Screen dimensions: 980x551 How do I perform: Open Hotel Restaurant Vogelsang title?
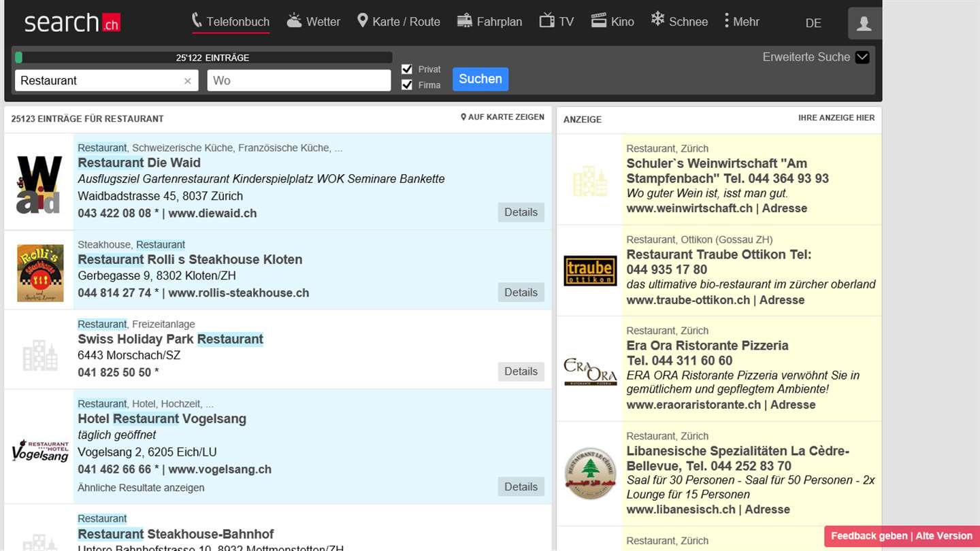(162, 418)
